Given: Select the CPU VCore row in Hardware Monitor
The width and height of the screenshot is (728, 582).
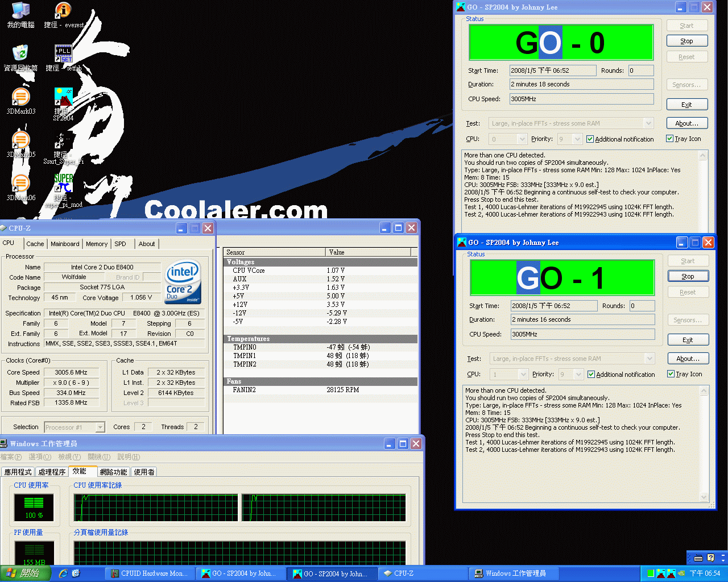Looking at the screenshot, I should pyautogui.click(x=320, y=271).
